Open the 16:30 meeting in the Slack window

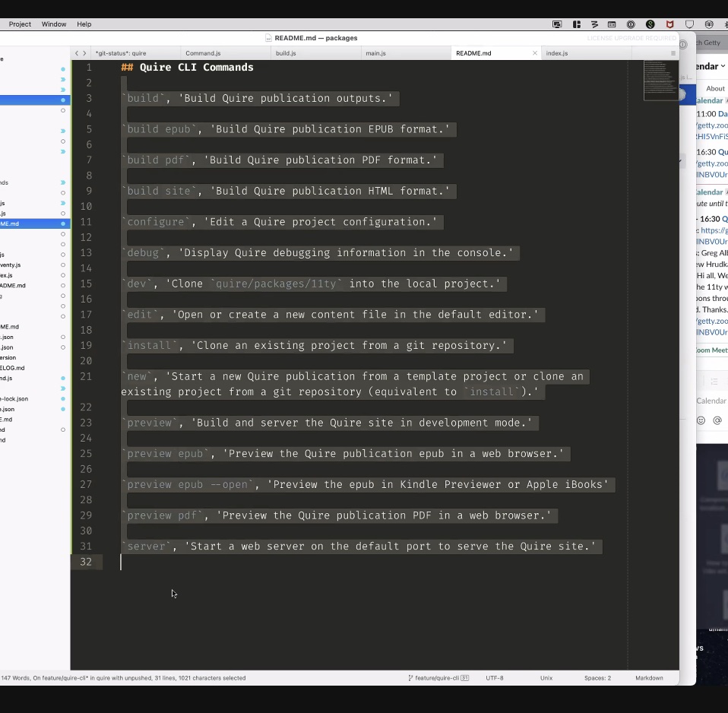[x=712, y=152]
